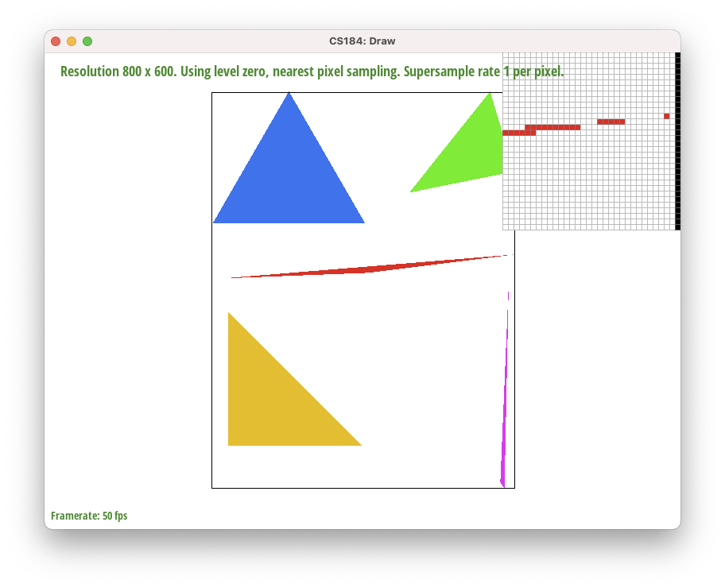Click the isolated red pixel in inspector
This screenshot has width=725, height=588.
tap(666, 116)
